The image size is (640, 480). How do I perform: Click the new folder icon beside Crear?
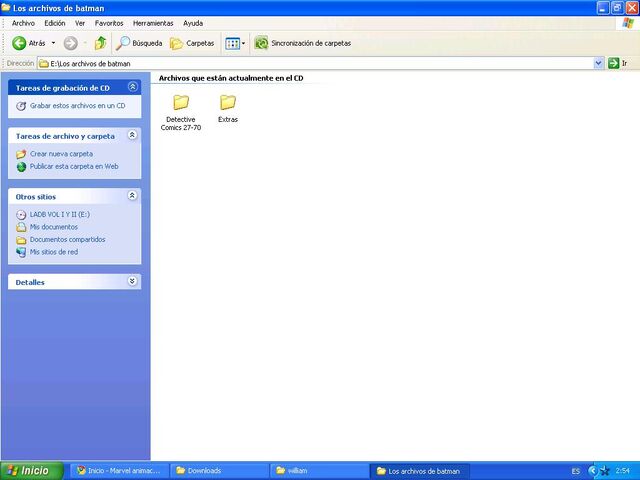point(21,154)
